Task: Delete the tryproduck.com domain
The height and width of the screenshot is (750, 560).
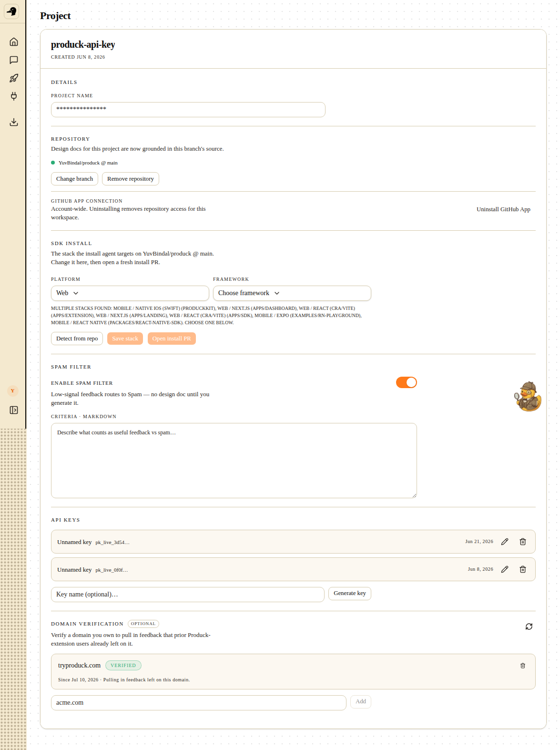Action: (x=523, y=666)
